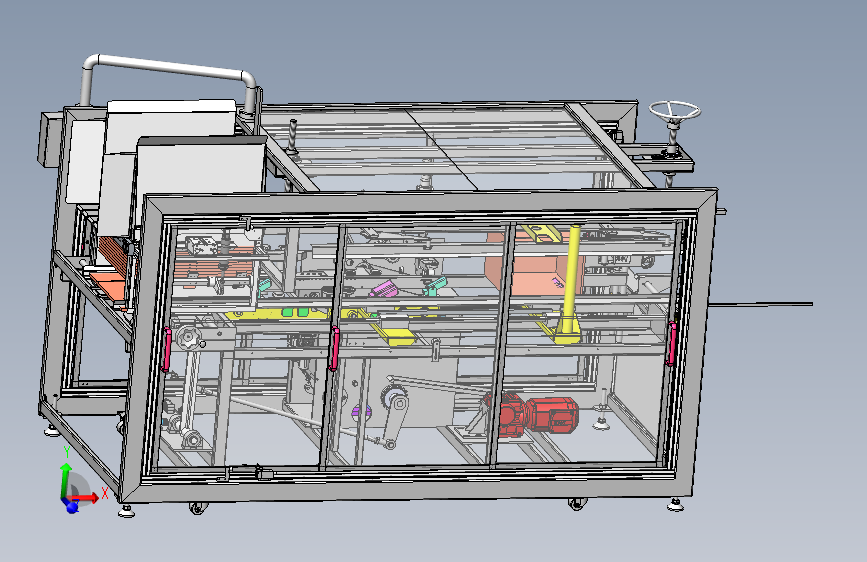The image size is (867, 562).
Task: Pick the pink handle on the middle door frame
Action: point(335,348)
